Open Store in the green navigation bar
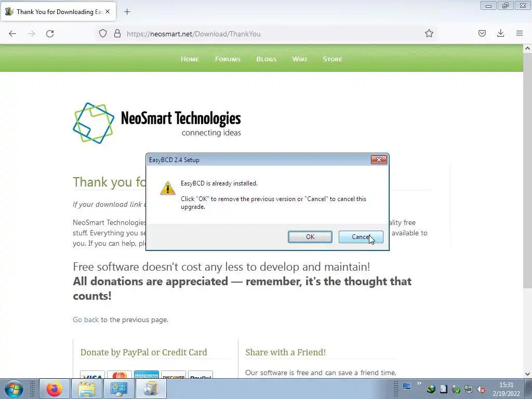 click(x=332, y=59)
